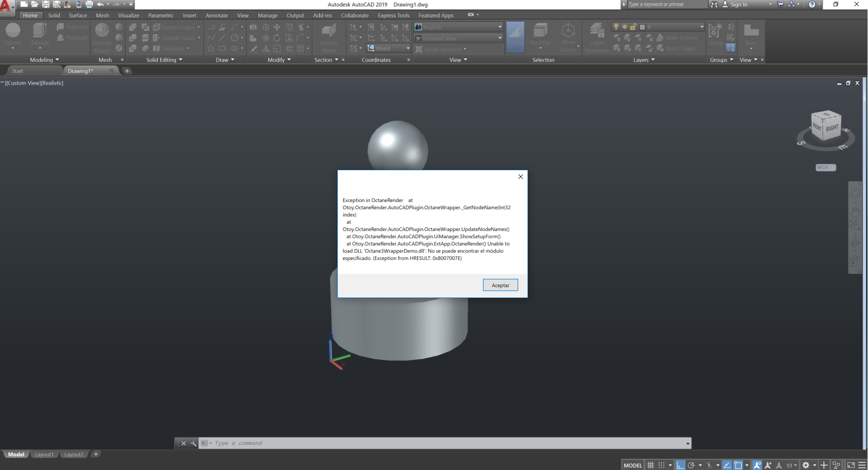This screenshot has height=470, width=868.
Task: Switch to the Visualize ribbon tab
Action: coord(129,15)
